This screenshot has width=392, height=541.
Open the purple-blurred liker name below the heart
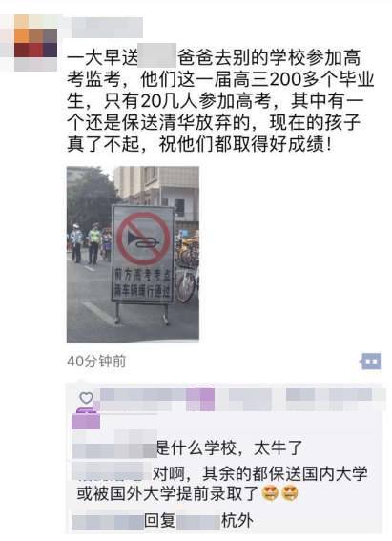(x=86, y=420)
